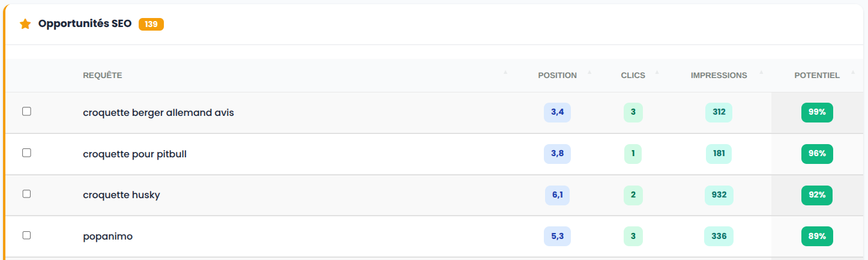Click the POSITION column header label
Image resolution: width=868 pixels, height=260 pixels.
tap(557, 76)
